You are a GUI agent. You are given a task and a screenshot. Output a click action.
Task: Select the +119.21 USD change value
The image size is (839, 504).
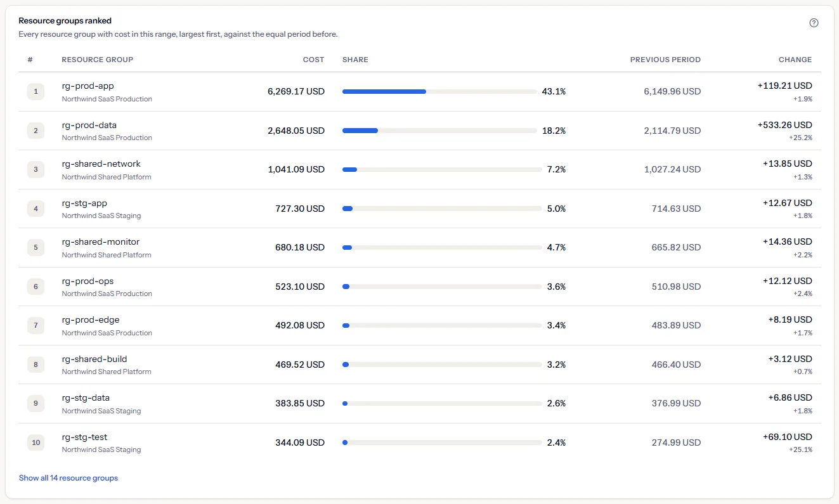pyautogui.click(x=784, y=86)
